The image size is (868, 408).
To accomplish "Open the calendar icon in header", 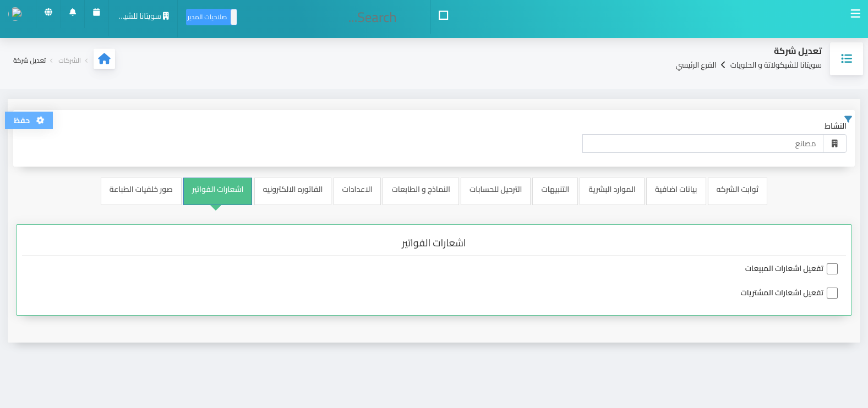I will 96,12.
